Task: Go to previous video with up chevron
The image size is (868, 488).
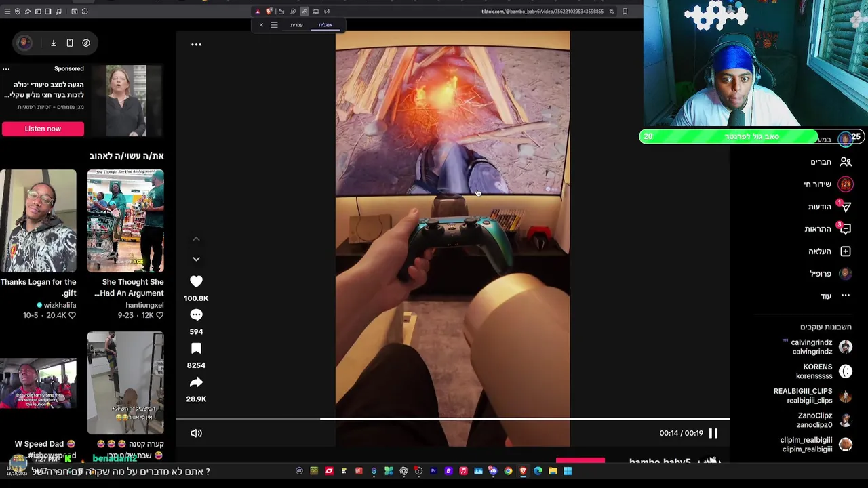Action: coord(196,239)
